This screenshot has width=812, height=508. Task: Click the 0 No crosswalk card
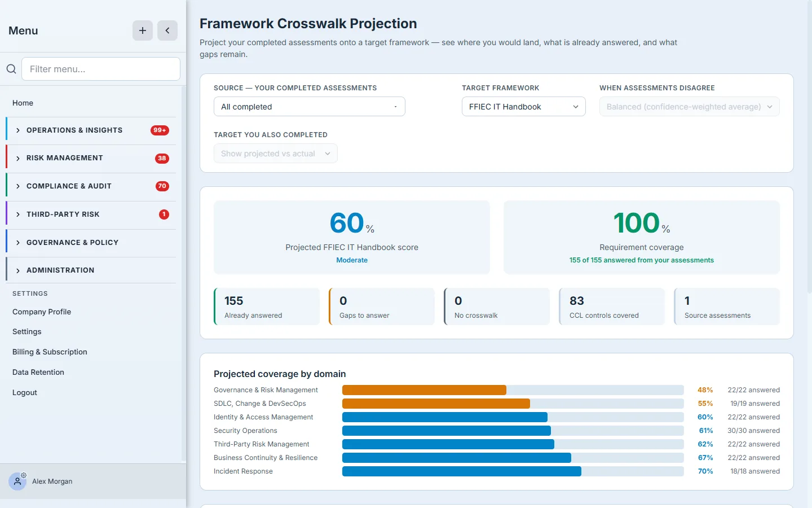497,306
